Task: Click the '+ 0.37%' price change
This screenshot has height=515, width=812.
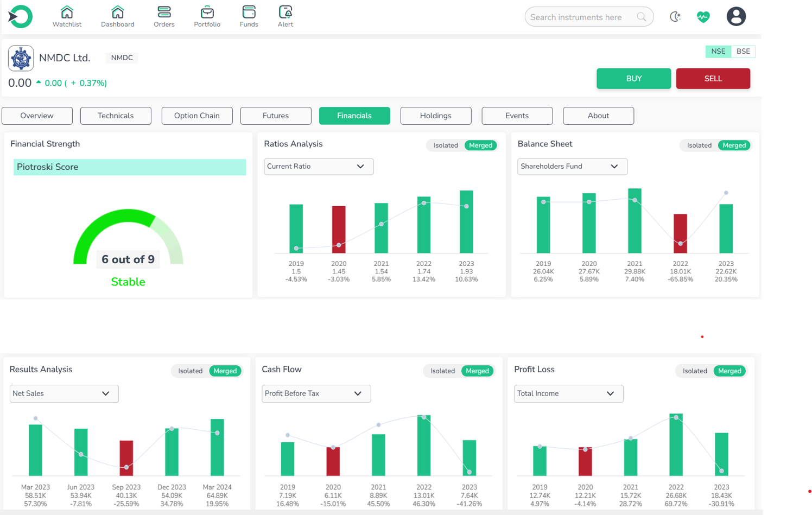Action: (88, 83)
